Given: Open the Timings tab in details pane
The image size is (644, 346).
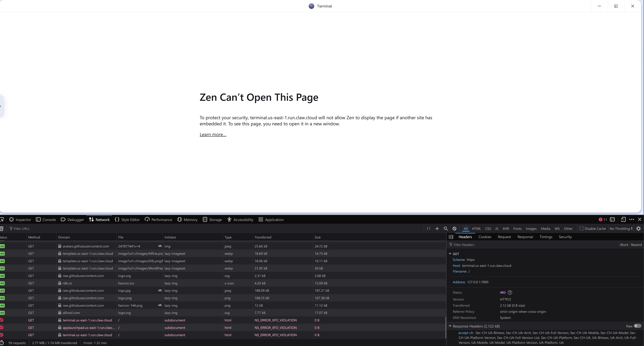Looking at the screenshot, I should 546,237.
